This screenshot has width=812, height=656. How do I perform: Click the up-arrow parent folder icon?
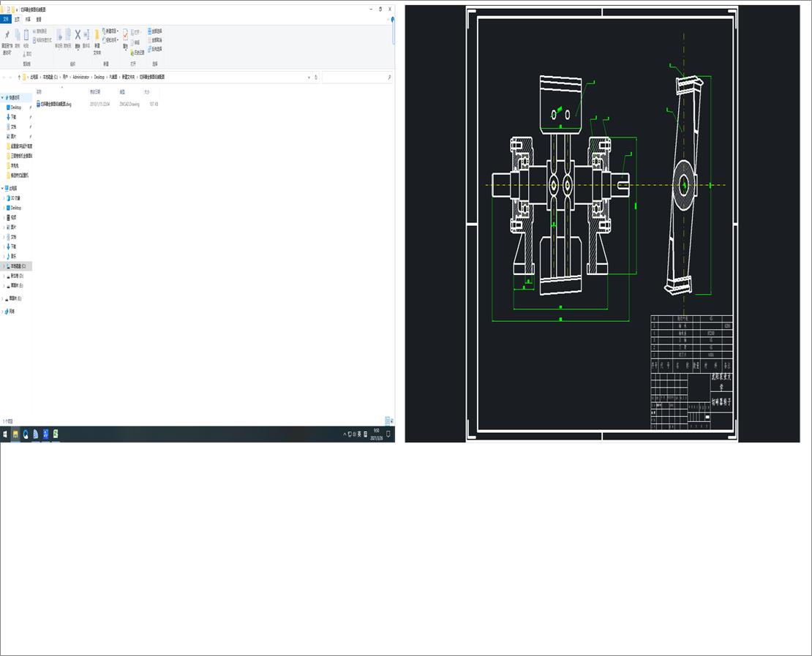pyautogui.click(x=18, y=77)
